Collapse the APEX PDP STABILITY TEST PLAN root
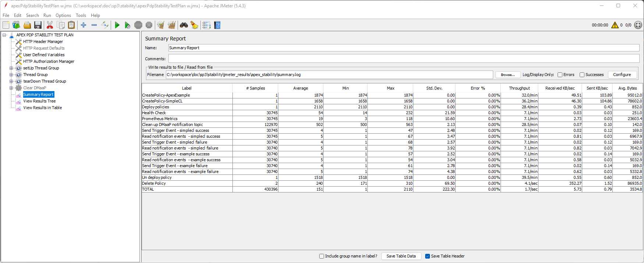The width and height of the screenshot is (644, 263). click(4, 35)
